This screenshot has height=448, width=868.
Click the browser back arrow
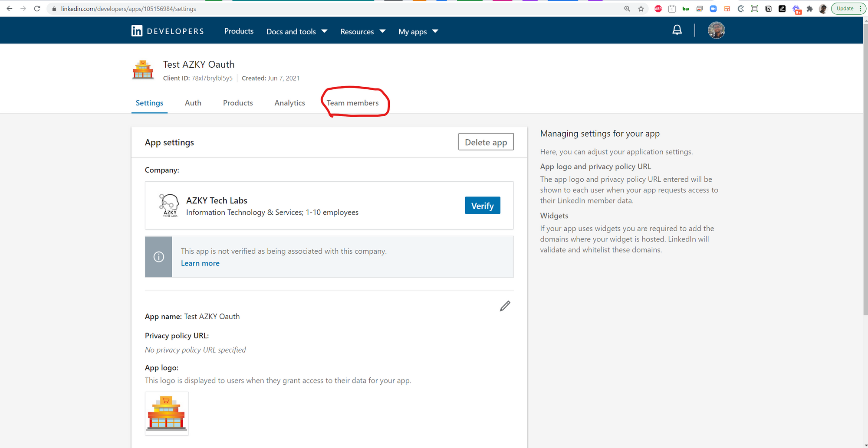pyautogui.click(x=10, y=9)
